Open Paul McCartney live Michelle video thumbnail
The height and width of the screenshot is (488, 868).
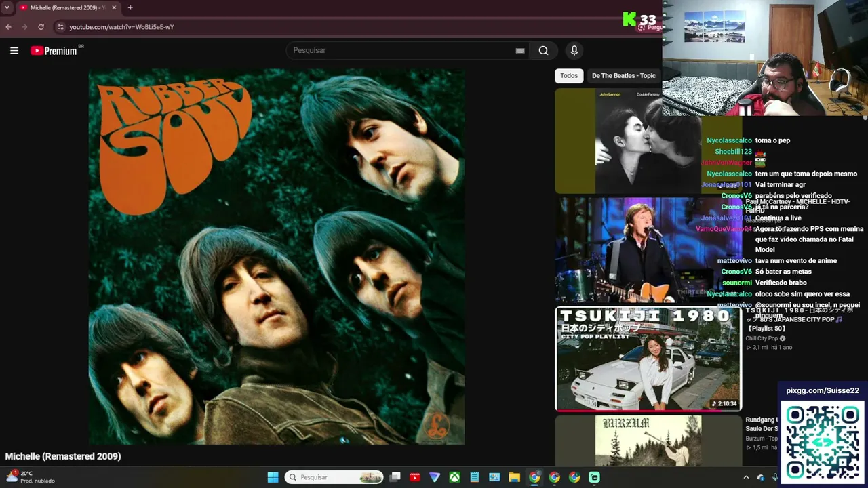click(x=648, y=250)
